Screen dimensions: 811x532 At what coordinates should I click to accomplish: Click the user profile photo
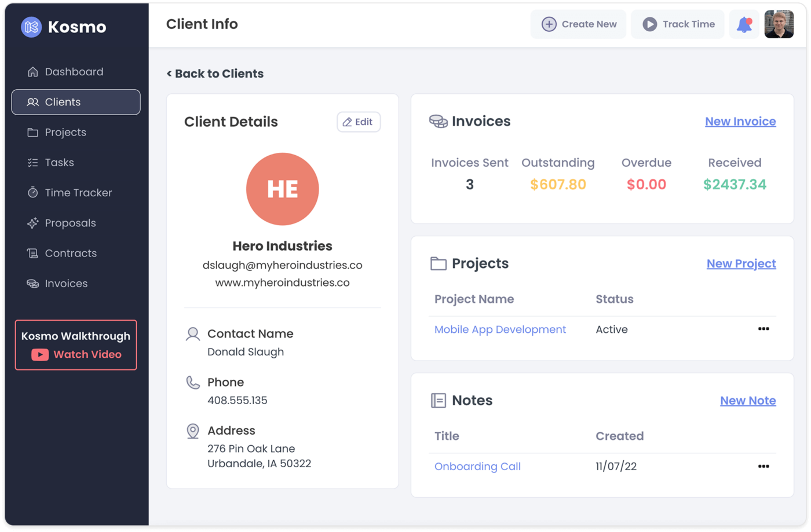tap(779, 24)
